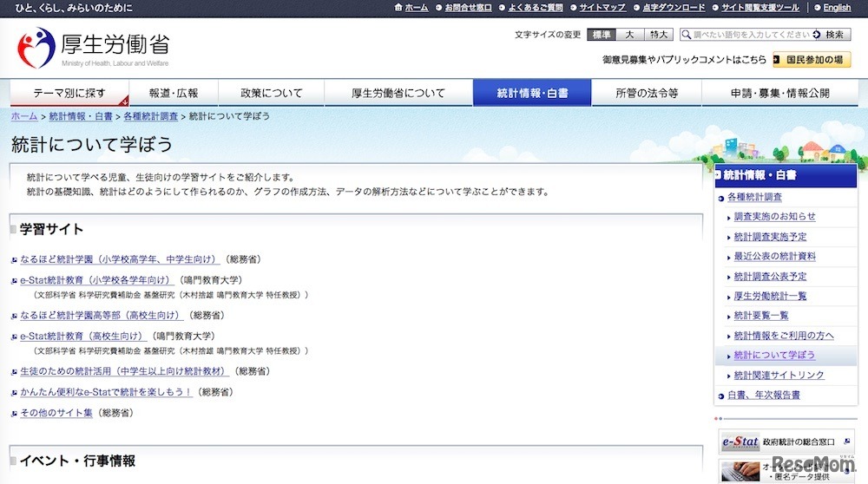The image size is (868, 484).
Task: Select the 統計情報・白書 navigation tab
Action: click(x=532, y=93)
